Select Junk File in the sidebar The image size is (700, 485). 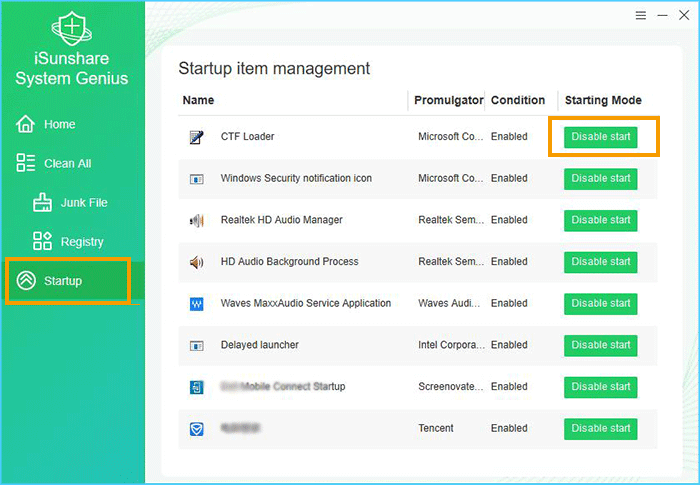coord(84,203)
